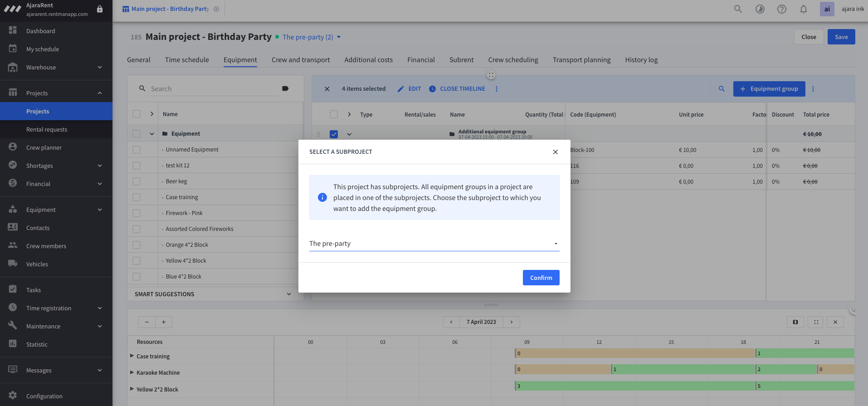Open the Crew and transport tab
Screen dimensions: 868x406
point(301,60)
